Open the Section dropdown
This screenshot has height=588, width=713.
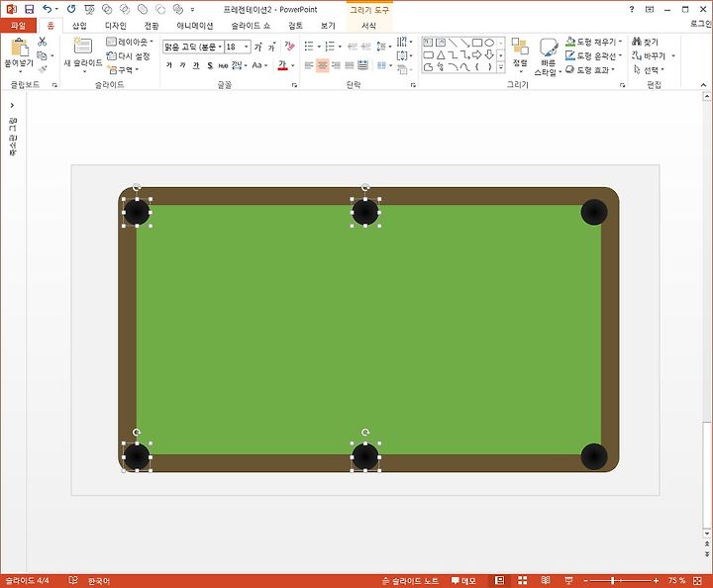click(123, 69)
